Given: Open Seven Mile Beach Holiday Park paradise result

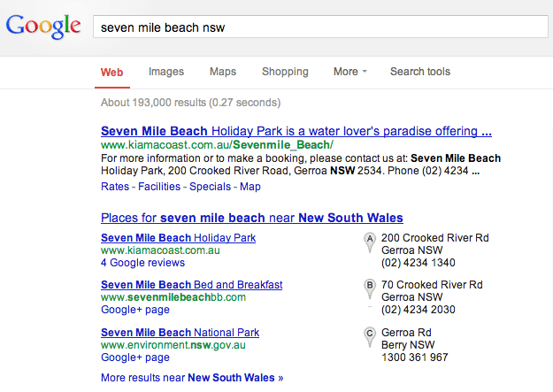Looking at the screenshot, I should pyautogui.click(x=296, y=131).
